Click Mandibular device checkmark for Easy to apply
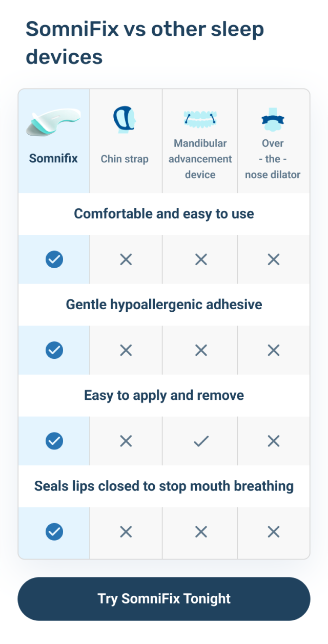 click(x=201, y=441)
